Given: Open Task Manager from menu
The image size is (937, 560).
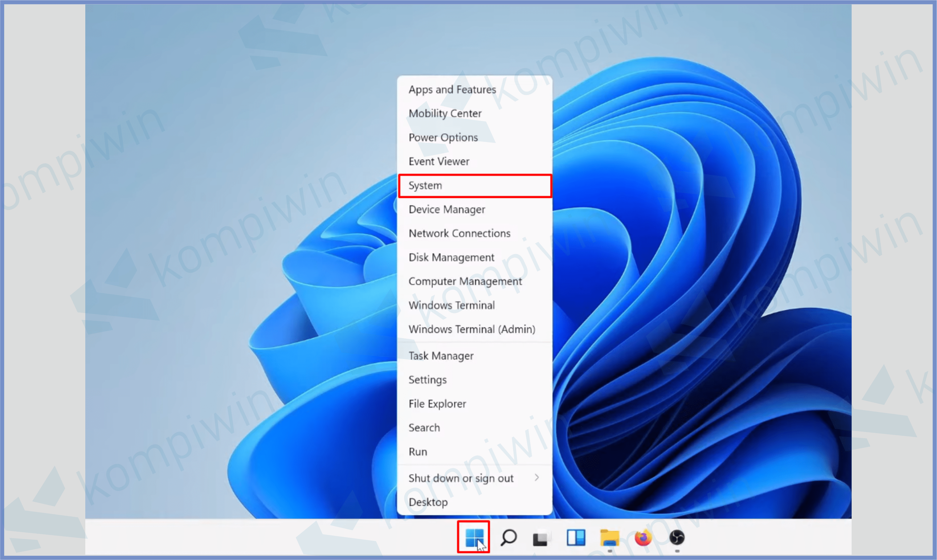Looking at the screenshot, I should (441, 356).
